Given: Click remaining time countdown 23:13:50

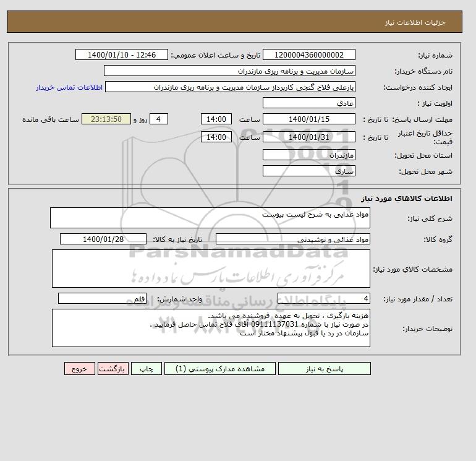Looking at the screenshot, I should (x=106, y=119).
